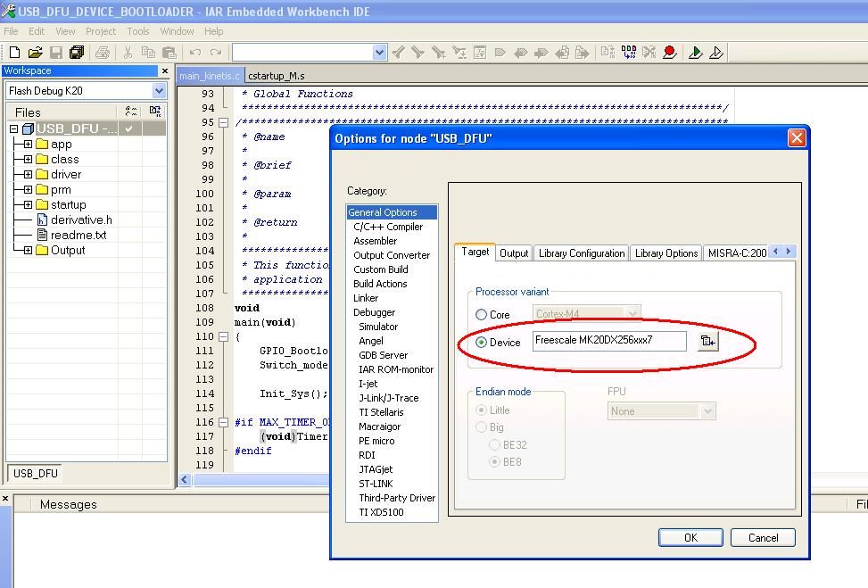Select the Linker category
The image size is (868, 588).
click(366, 298)
